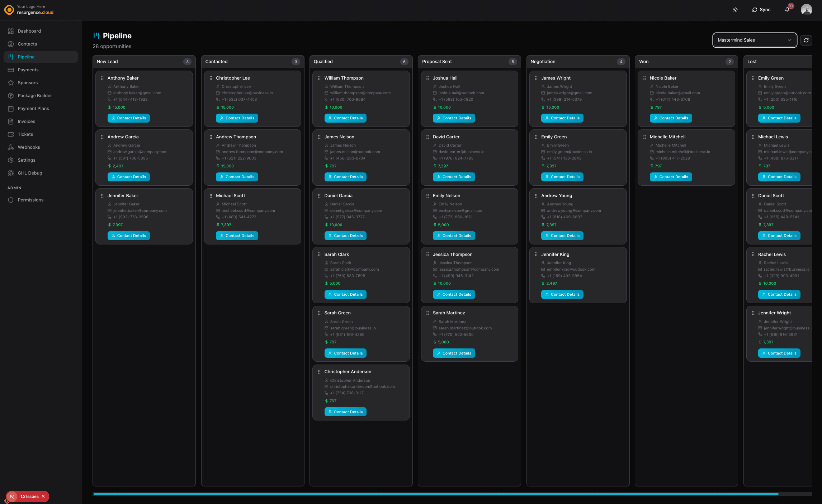This screenshot has height=504, width=822.
Task: Open the Package Builder icon
Action: click(x=11, y=95)
